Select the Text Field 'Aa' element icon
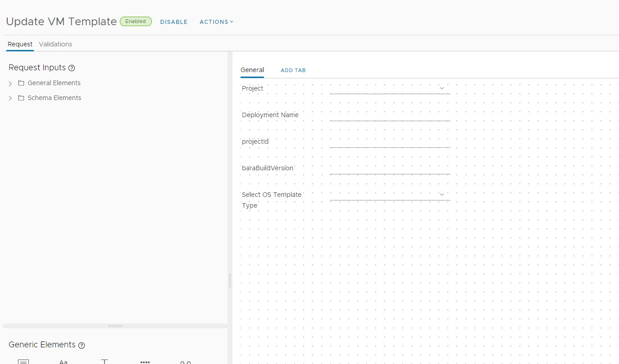This screenshot has height=364, width=619. pyautogui.click(x=64, y=362)
